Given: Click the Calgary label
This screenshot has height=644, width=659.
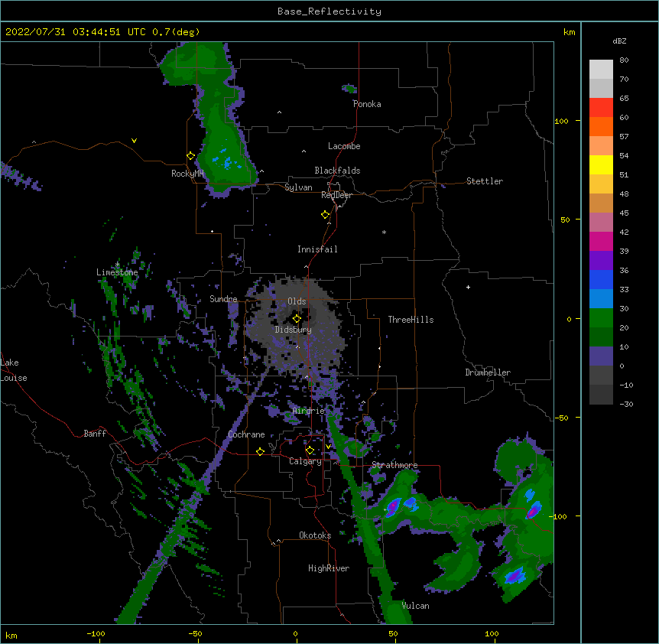Looking at the screenshot, I should pos(305,461).
